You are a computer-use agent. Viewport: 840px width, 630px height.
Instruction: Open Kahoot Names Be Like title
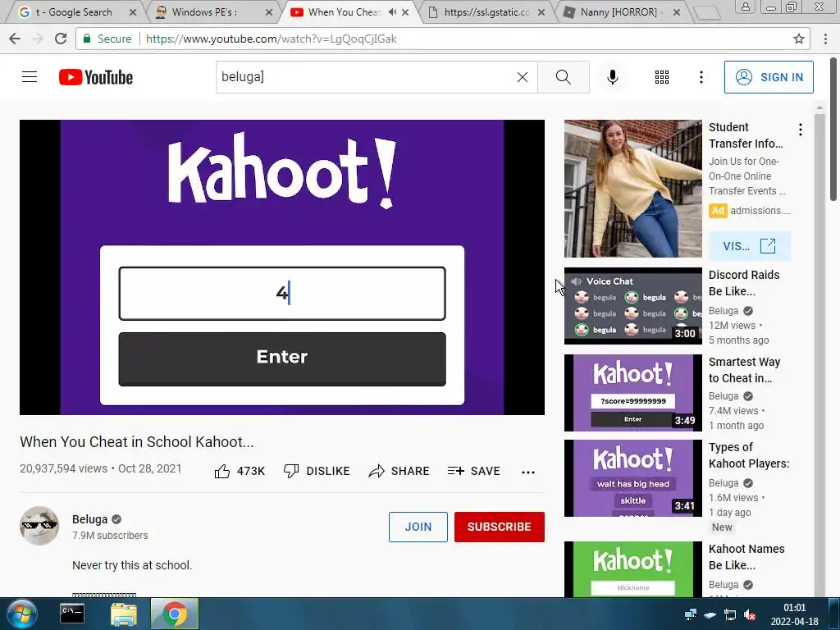[x=746, y=557]
